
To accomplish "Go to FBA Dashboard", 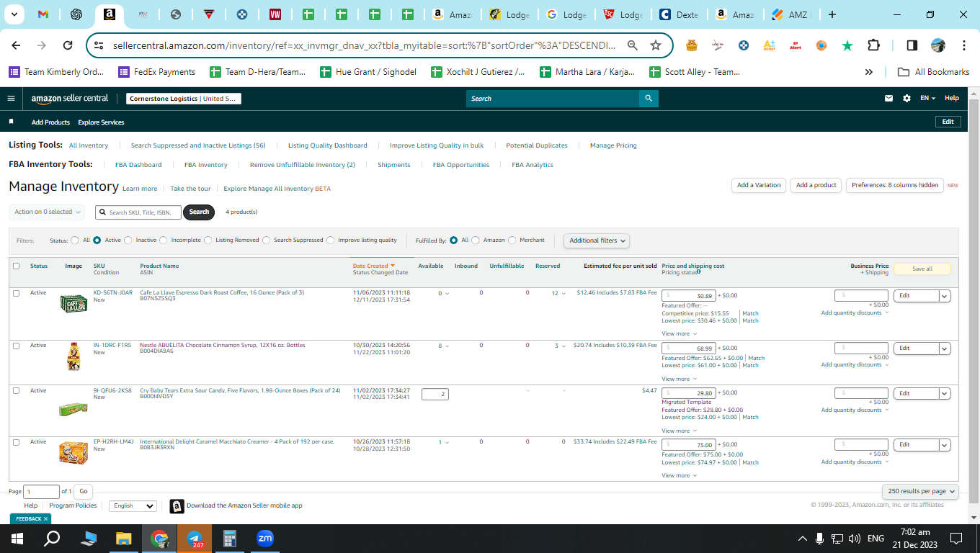I will [x=138, y=165].
